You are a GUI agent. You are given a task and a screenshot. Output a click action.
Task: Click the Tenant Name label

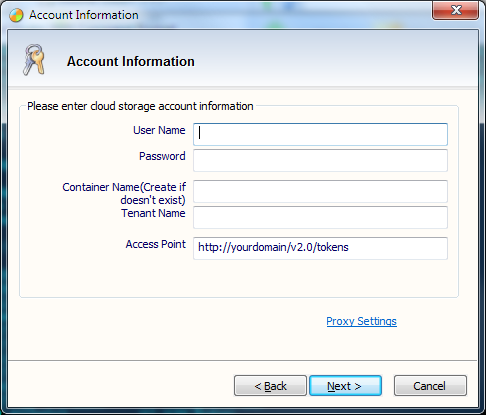click(x=153, y=213)
